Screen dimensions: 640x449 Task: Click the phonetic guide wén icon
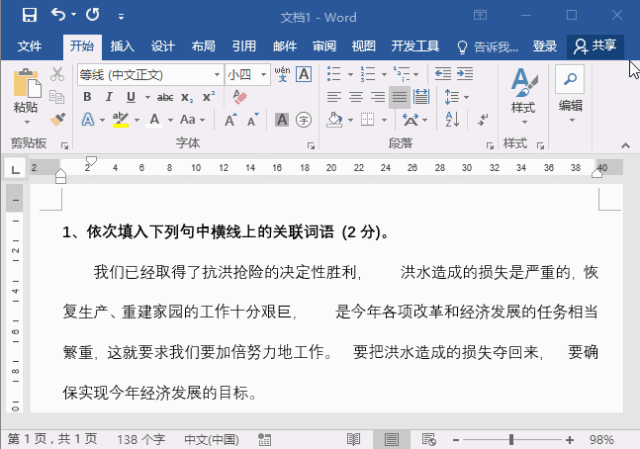point(282,74)
